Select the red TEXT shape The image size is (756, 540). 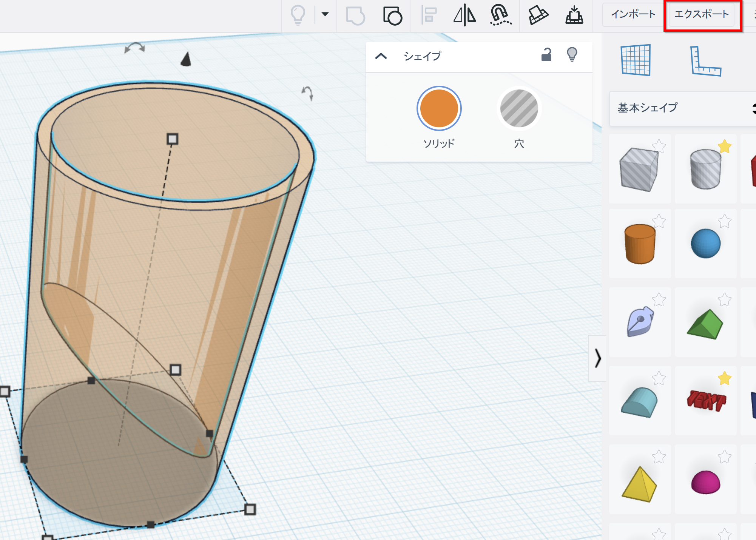[x=706, y=400]
